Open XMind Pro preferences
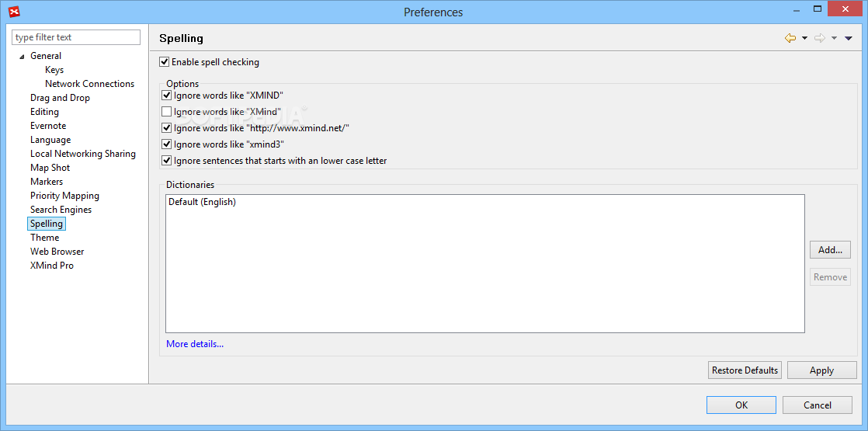Viewport: 868px width, 431px height. (52, 266)
